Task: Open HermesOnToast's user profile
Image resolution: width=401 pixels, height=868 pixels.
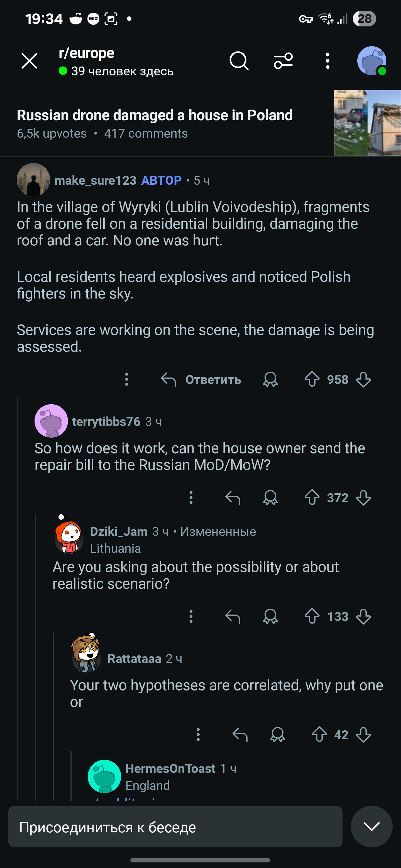Action: 170,769
